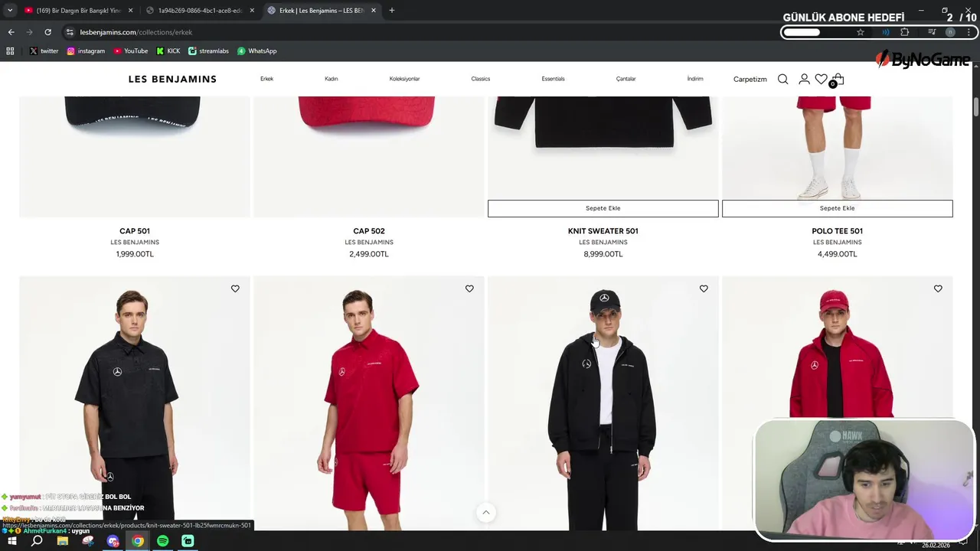Viewport: 980px width, 551px height.
Task: Open POLO TEE 501 product title
Action: coord(838,231)
